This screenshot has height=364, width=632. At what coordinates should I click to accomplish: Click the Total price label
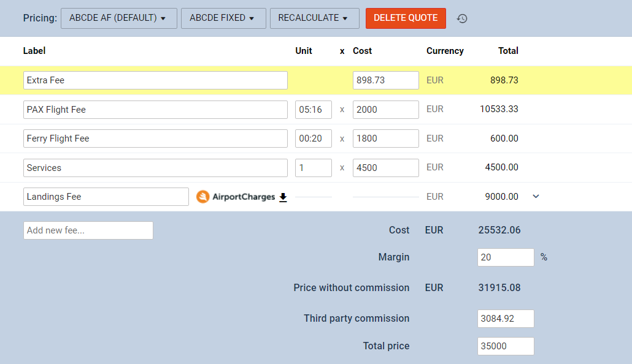click(x=386, y=346)
